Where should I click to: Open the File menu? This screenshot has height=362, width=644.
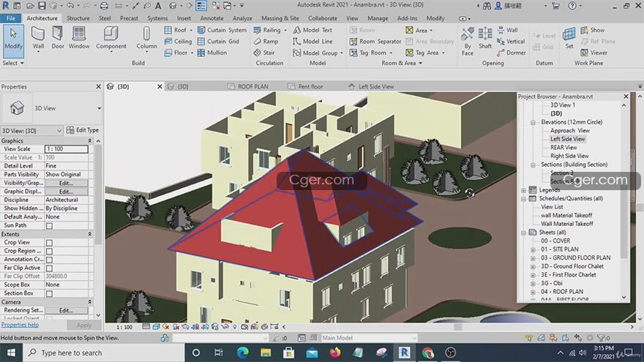click(11, 18)
